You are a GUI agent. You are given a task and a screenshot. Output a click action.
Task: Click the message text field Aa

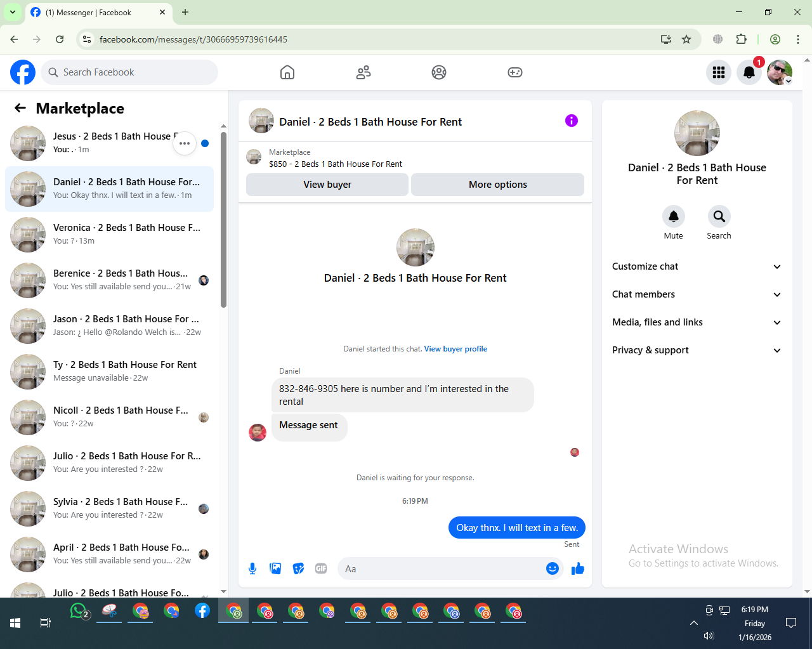coord(443,569)
